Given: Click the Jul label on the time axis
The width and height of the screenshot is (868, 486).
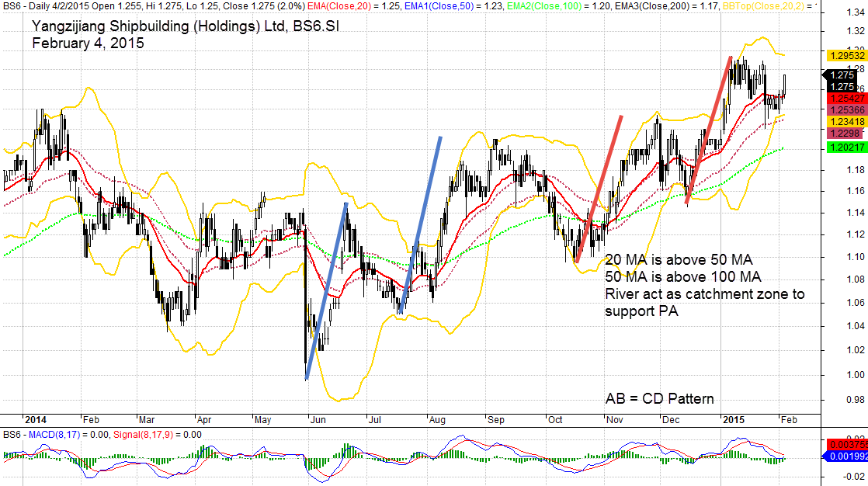Looking at the screenshot, I should tap(375, 419).
